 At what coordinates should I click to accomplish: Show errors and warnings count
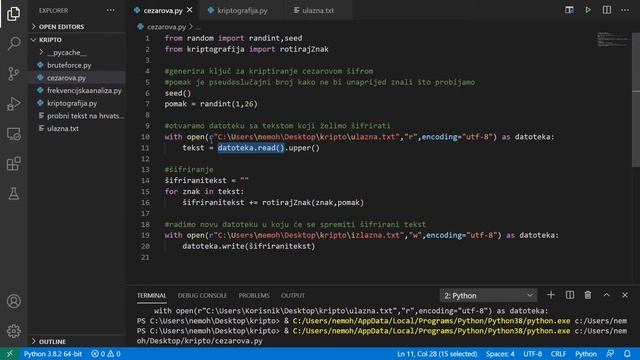pos(106,354)
